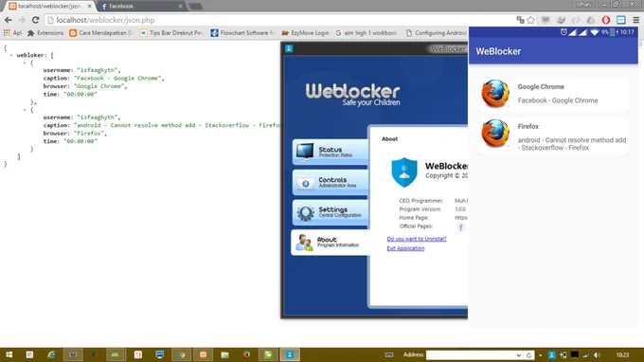
Task: Collapse the webloker array in JSON view
Action: point(11,55)
